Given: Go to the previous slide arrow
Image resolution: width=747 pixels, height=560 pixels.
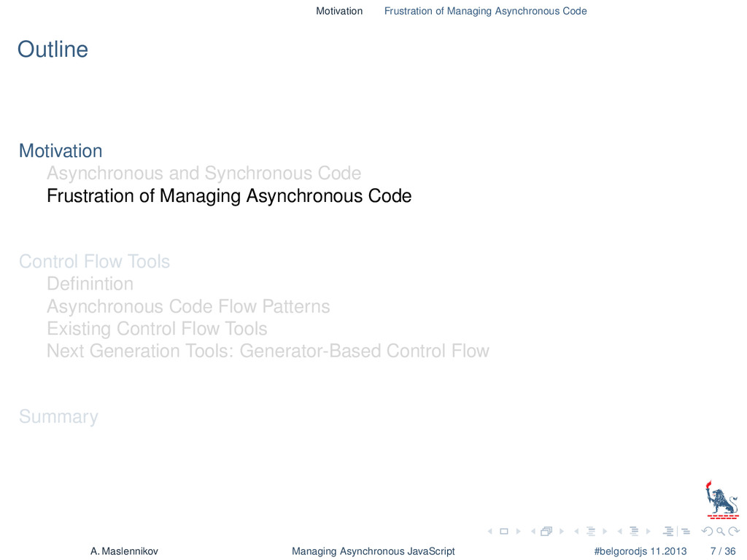Looking at the screenshot, I should coord(489,531).
